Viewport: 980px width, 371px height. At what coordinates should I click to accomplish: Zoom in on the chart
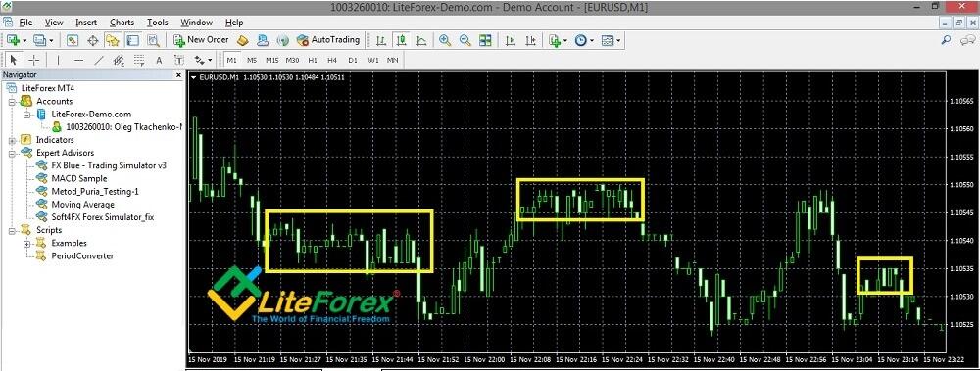pos(445,40)
